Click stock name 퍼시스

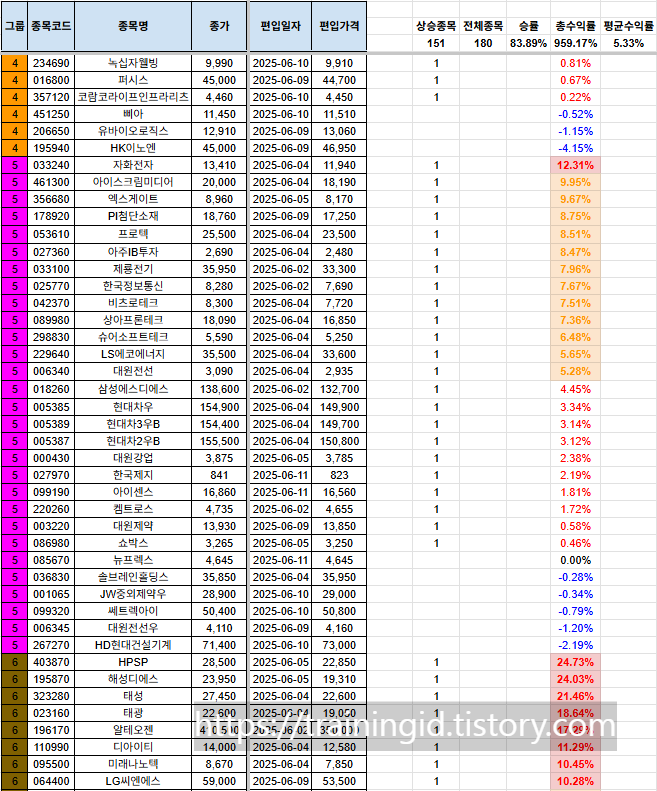click(133, 80)
